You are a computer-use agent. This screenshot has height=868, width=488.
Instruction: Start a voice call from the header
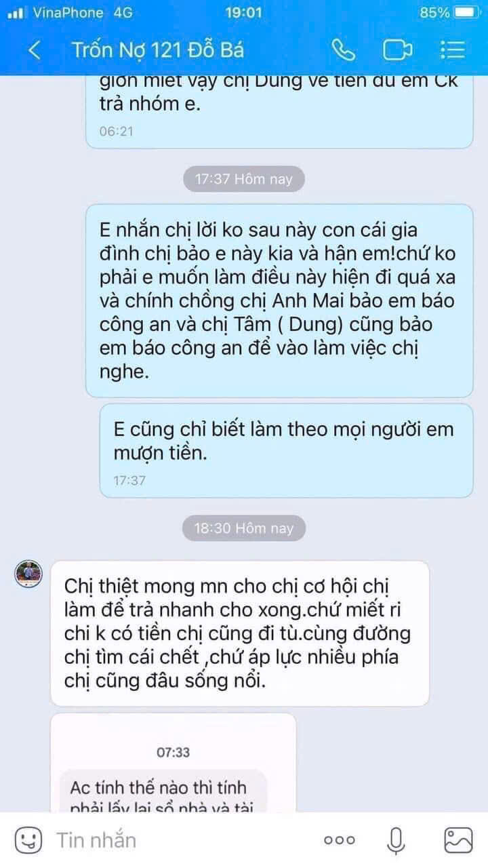(x=344, y=50)
